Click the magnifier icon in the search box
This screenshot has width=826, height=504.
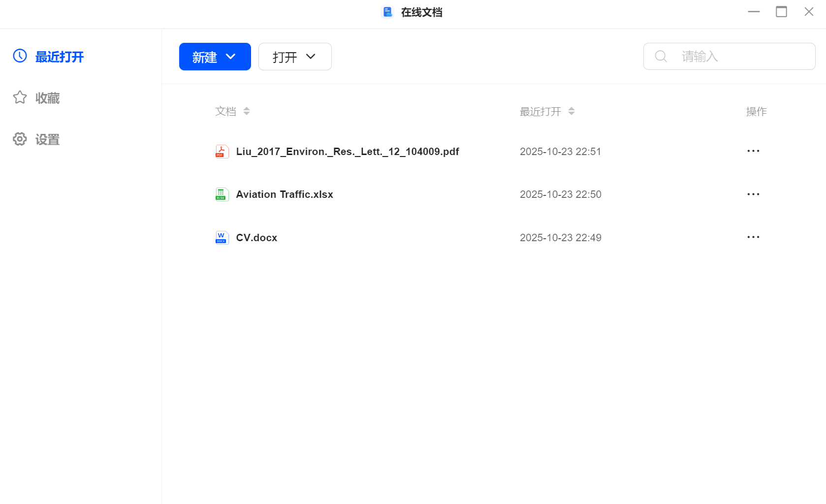point(661,57)
